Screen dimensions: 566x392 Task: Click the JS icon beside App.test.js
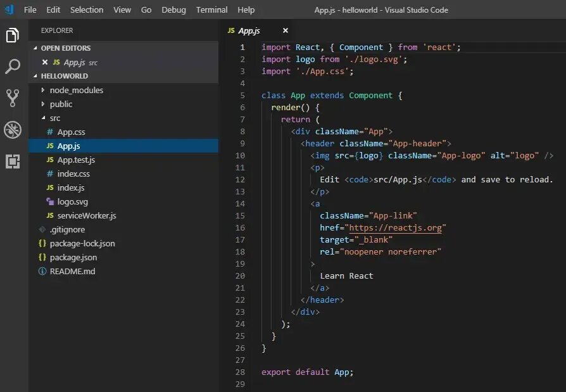coord(50,160)
